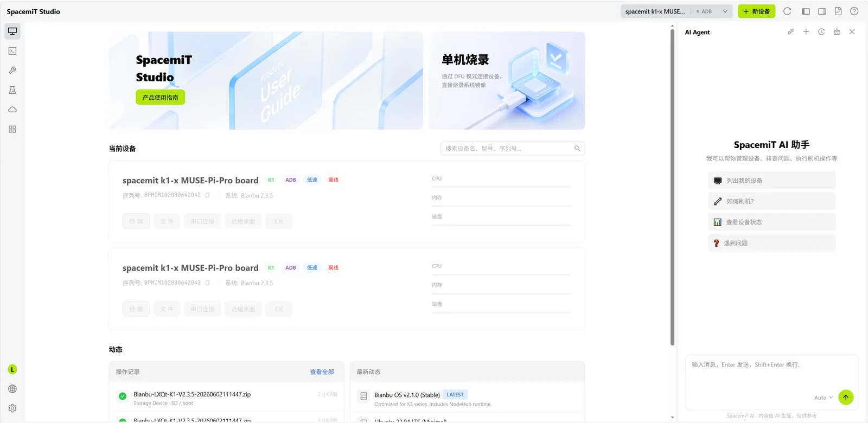The height and width of the screenshot is (423, 868).
Task: Click 文件 button on the second device
Action: pos(167,309)
